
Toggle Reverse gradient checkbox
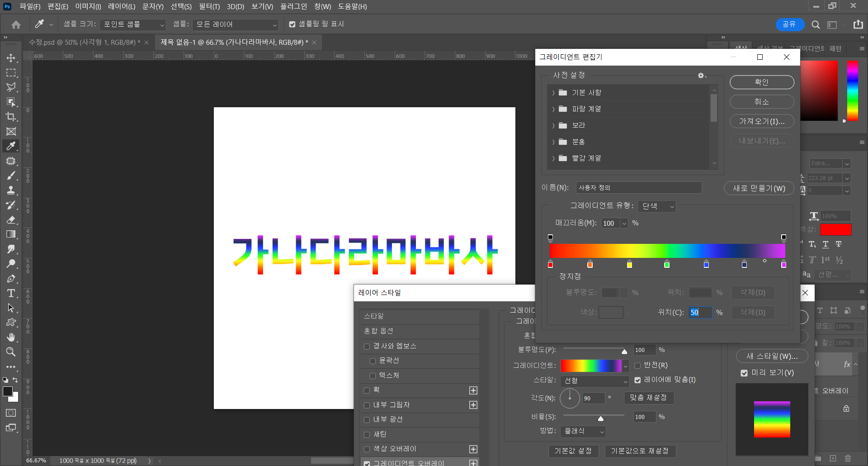[637, 366]
